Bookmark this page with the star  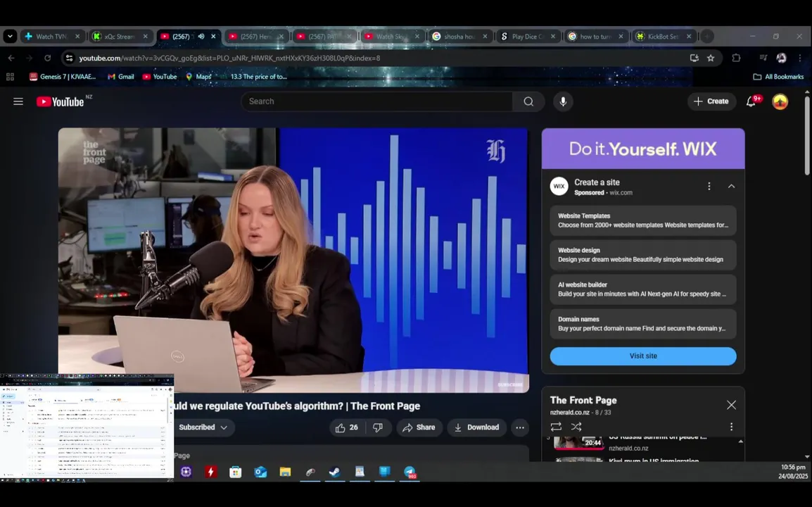pos(711,58)
